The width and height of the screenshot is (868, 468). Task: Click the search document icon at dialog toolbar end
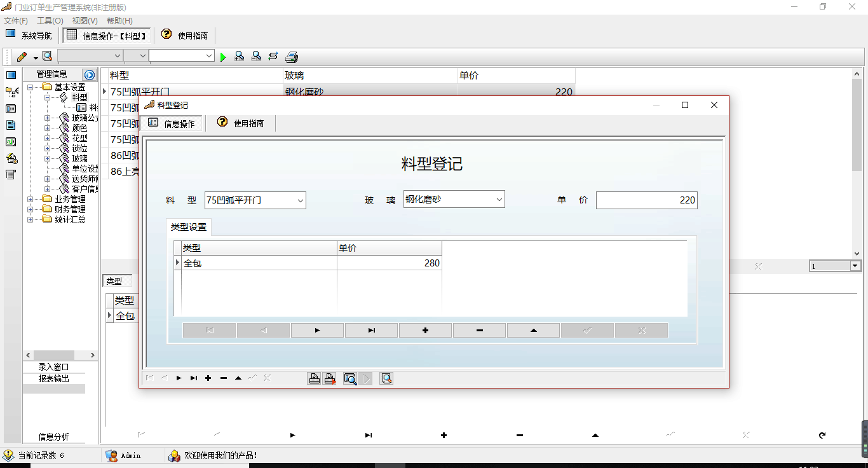[x=386, y=378]
